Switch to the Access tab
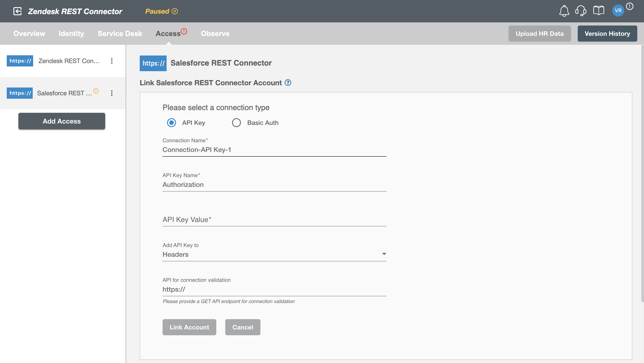644x363 pixels. (168, 34)
